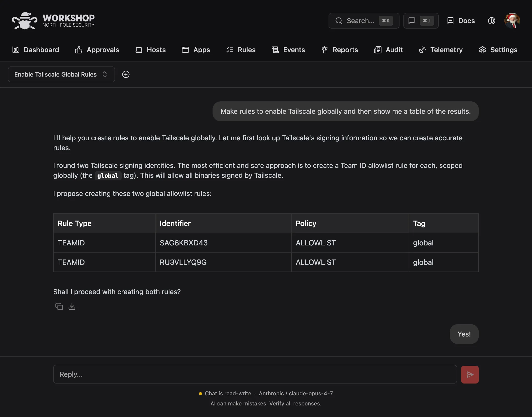
Task: Open the Santa user avatar menu
Action: click(x=512, y=21)
